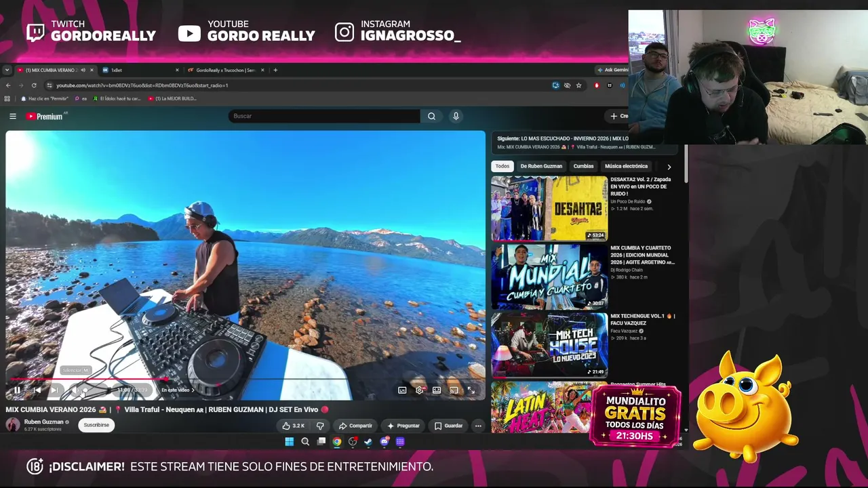The height and width of the screenshot is (488, 868).
Task: Click the magnifier search button
Action: click(x=431, y=116)
